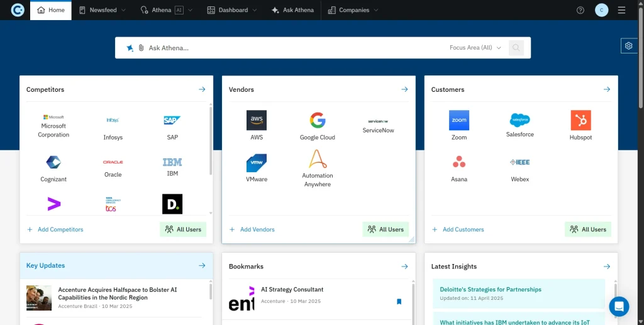644x325 pixels.
Task: Select Salesforce customer
Action: [520, 126]
